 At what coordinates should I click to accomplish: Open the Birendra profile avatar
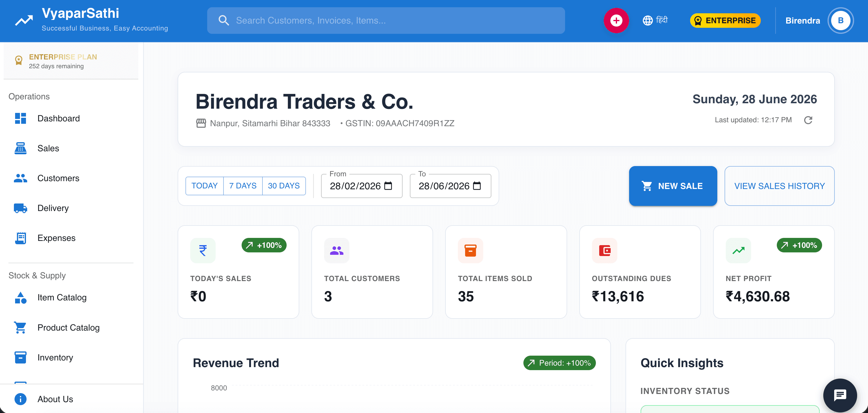pos(841,21)
